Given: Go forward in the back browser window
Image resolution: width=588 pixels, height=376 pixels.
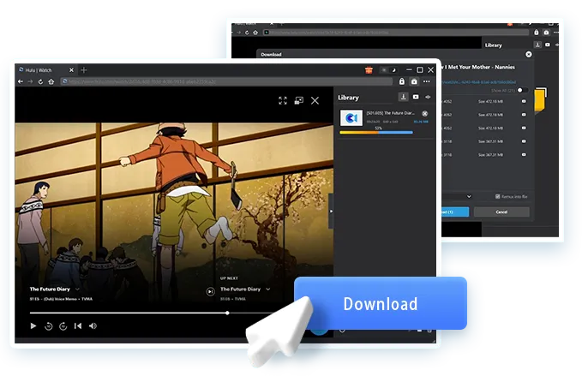Looking at the screenshot, I should tap(238, 33).
